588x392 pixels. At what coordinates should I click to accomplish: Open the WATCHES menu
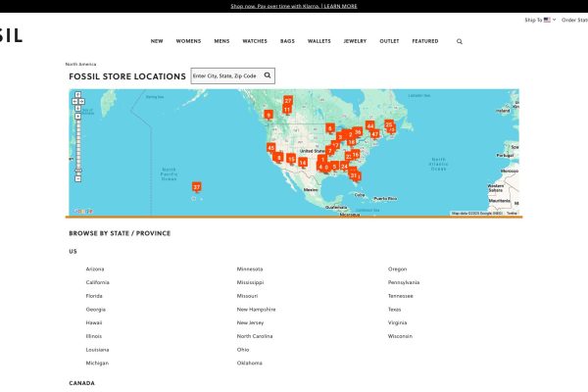tap(255, 41)
